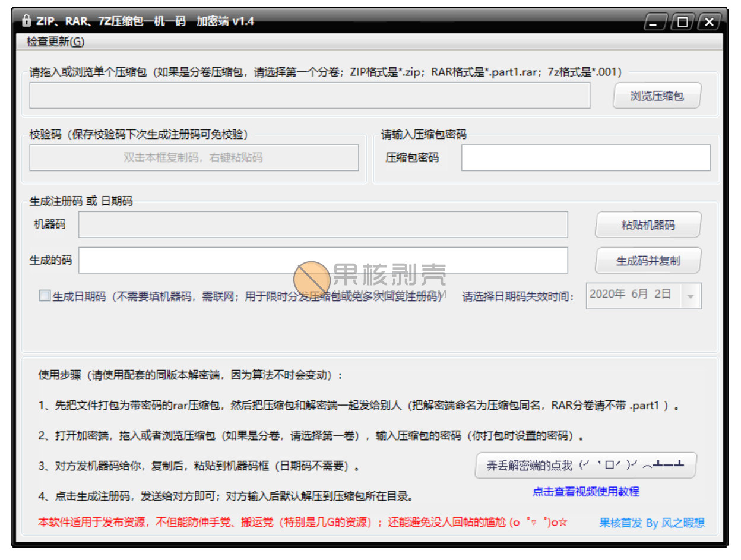This screenshot has height=560, width=741.
Task: Click the red text about 本软件适用于发布资源
Action: coord(303,523)
